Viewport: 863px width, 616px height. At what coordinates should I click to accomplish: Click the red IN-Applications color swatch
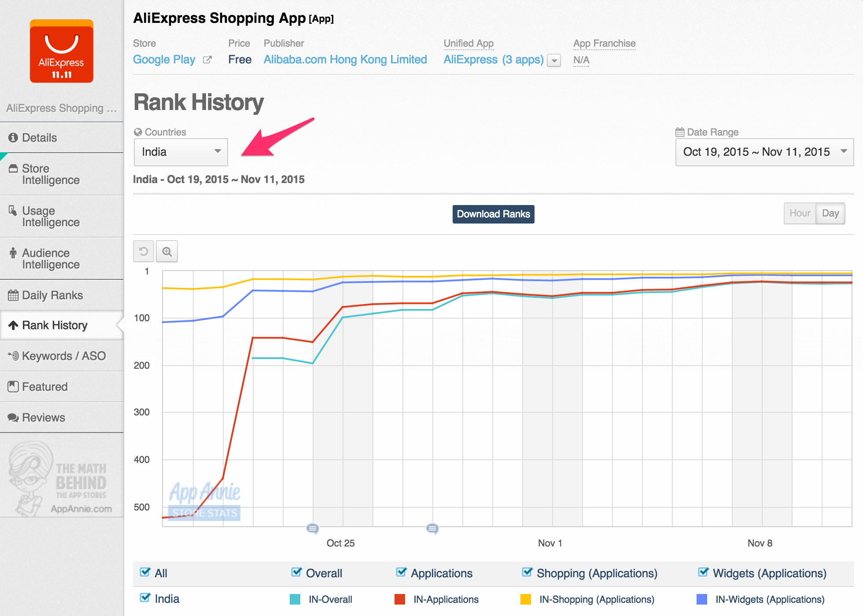[400, 599]
